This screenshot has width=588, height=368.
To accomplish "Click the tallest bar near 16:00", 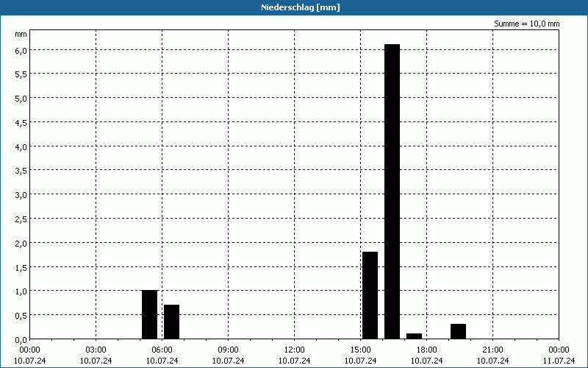I will [392, 191].
